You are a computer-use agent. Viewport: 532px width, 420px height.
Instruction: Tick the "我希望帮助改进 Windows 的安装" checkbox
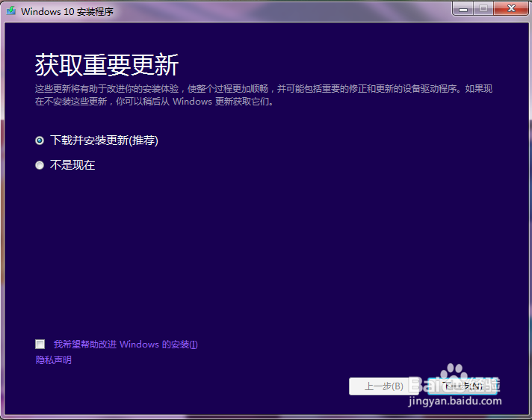click(40, 345)
